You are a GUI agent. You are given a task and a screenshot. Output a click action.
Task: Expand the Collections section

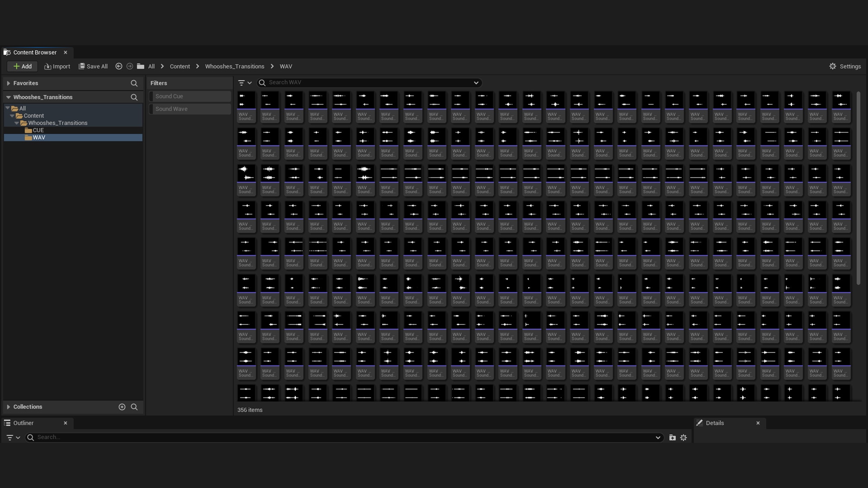pyautogui.click(x=8, y=407)
